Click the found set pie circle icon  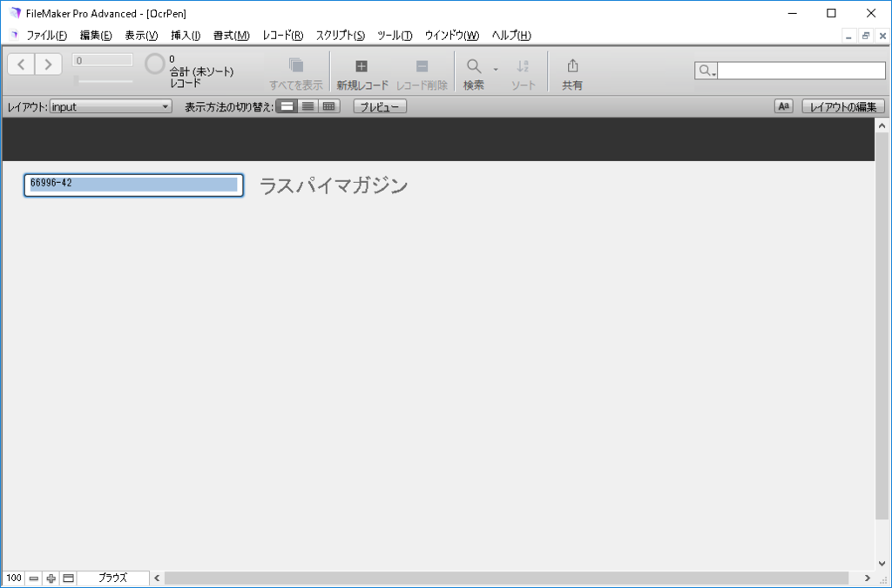click(x=154, y=64)
